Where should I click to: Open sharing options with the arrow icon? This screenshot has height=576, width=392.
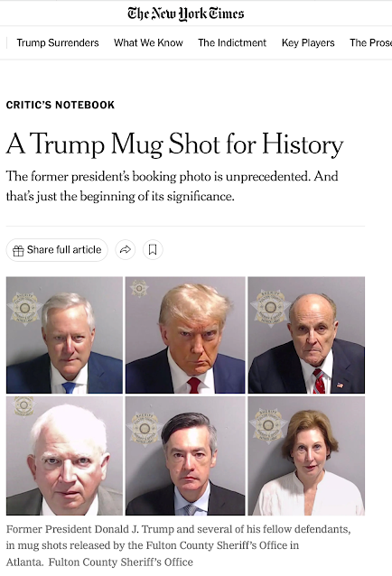tap(126, 250)
